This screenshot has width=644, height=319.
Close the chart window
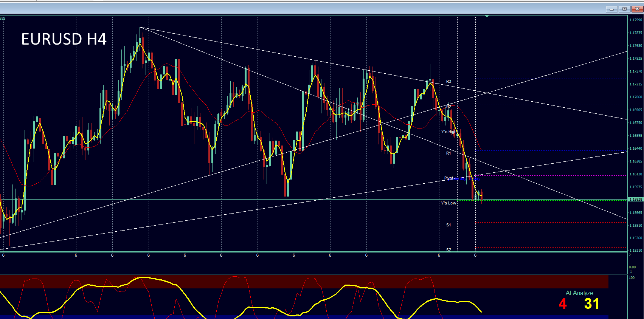(637, 9)
